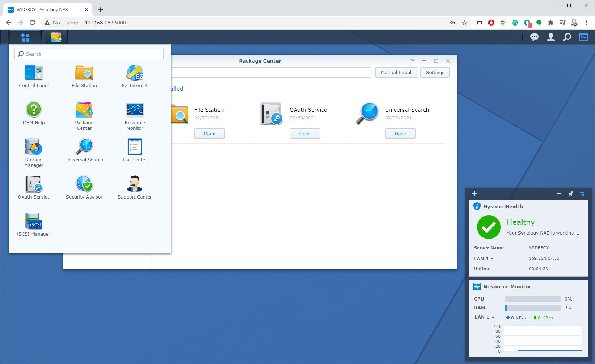Open Control Panel from main menu

click(x=34, y=76)
